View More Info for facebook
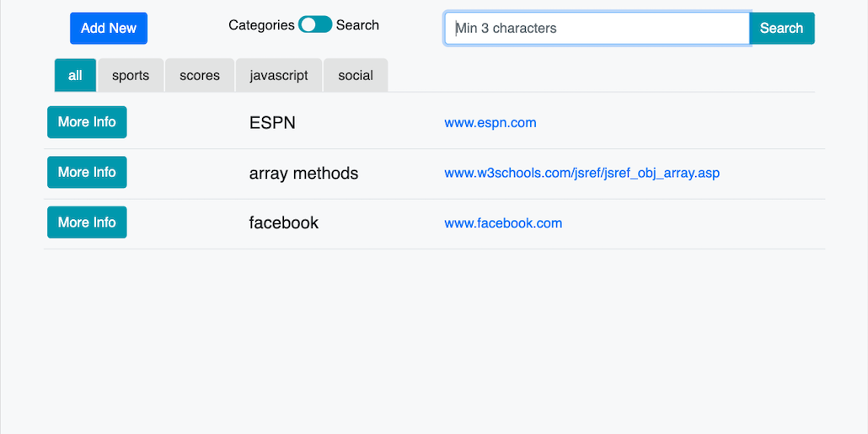The height and width of the screenshot is (434, 868). point(87,222)
